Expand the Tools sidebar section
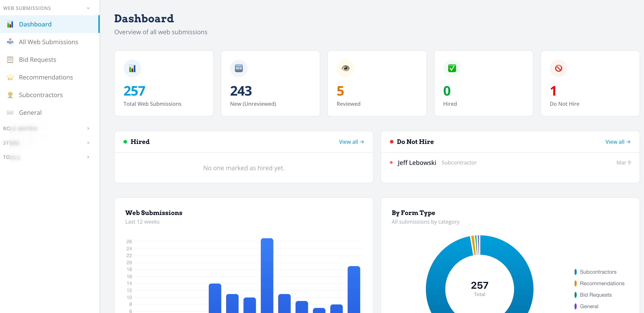This screenshot has height=313, width=644. click(x=88, y=157)
